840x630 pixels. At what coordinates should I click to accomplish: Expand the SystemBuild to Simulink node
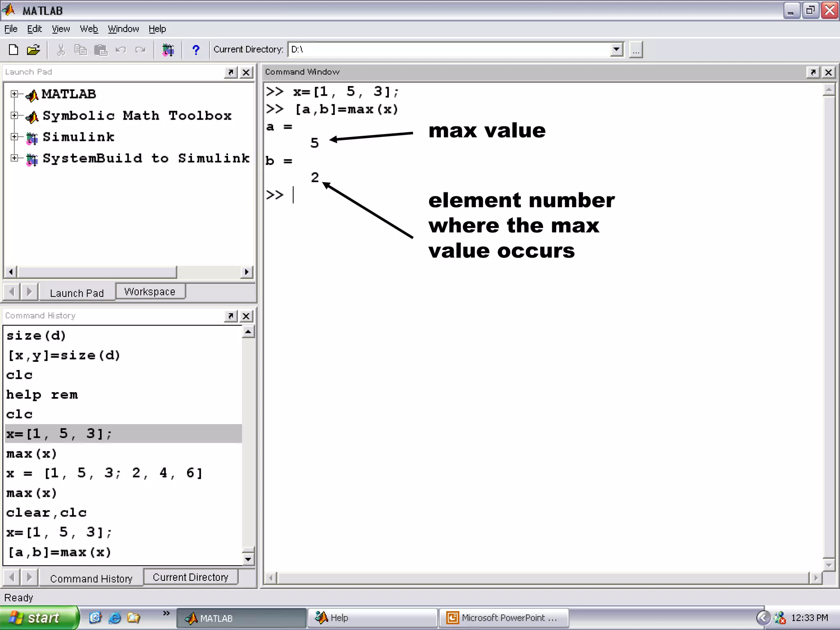point(14,158)
